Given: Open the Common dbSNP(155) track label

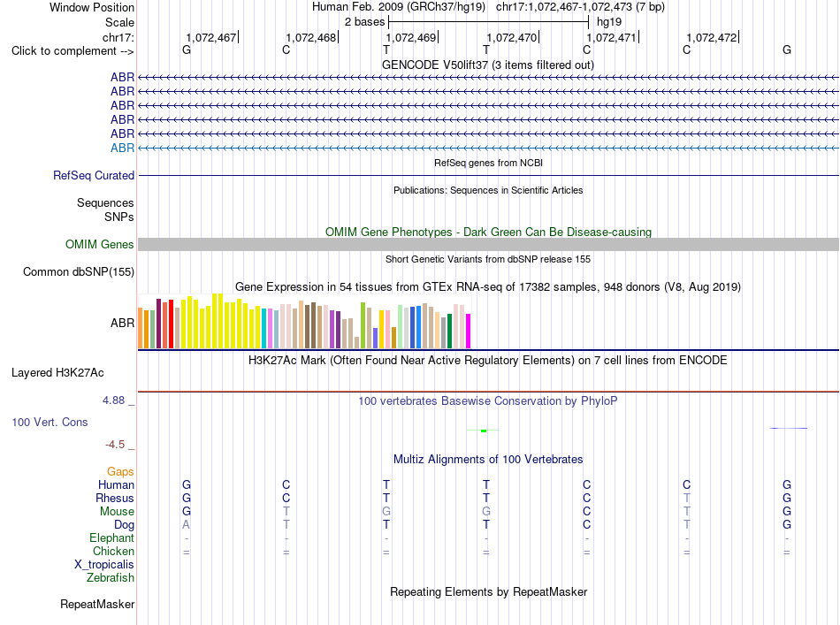Looking at the screenshot, I should (79, 271).
